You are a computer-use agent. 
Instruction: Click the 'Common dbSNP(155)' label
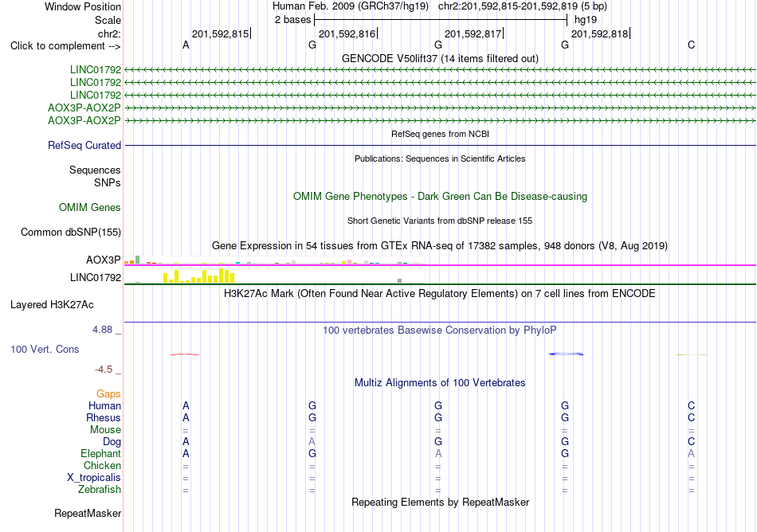(70, 232)
